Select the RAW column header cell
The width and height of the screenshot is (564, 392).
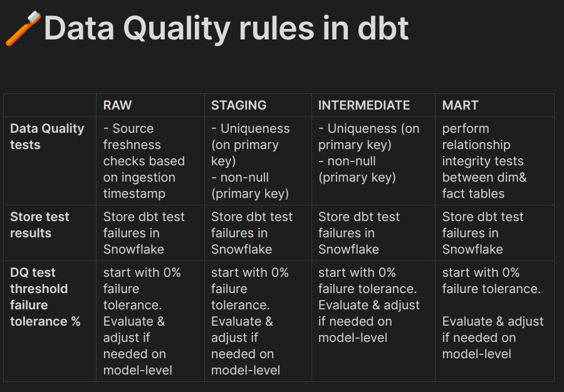pos(150,105)
